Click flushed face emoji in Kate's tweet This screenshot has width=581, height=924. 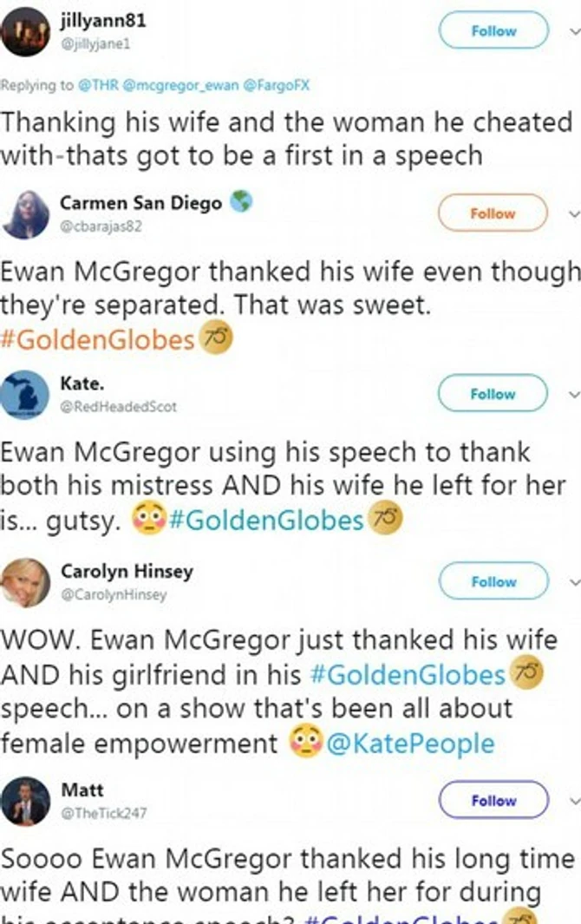[148, 518]
